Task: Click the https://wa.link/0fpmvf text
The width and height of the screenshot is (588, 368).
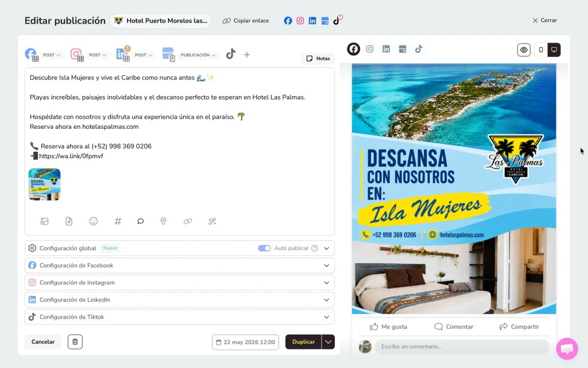Action: (71, 156)
